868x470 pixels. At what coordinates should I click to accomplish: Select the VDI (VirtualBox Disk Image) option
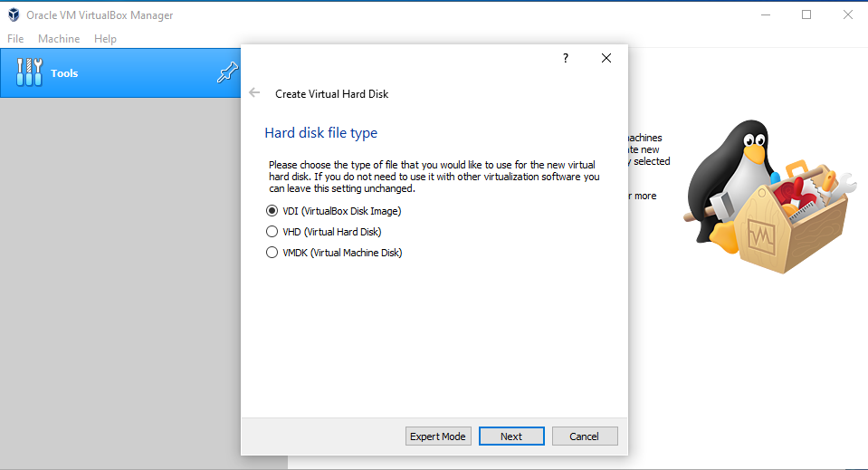(x=334, y=211)
